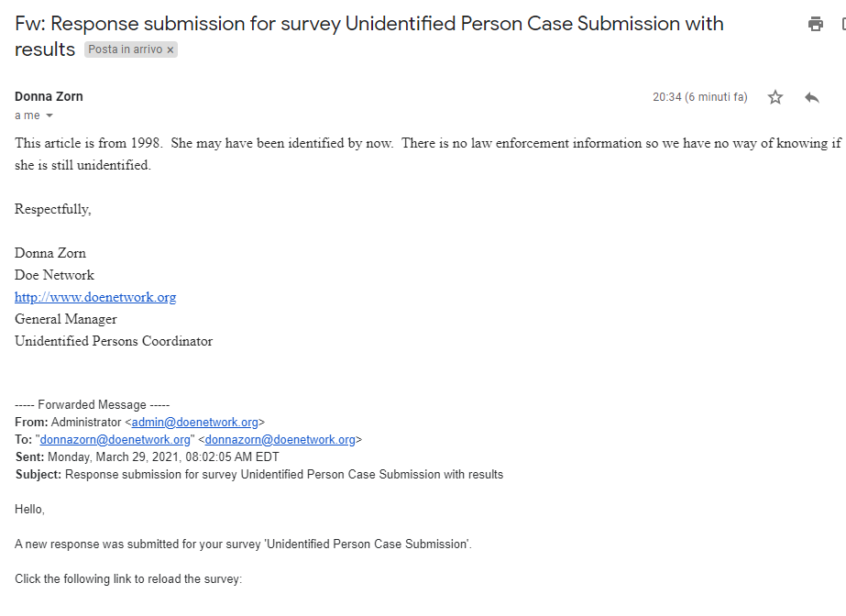
Task: Click the "a me" recipient text
Action: pos(27,115)
